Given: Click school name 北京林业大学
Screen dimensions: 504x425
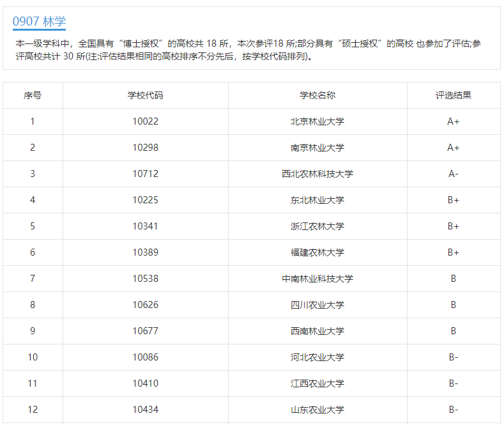Looking at the screenshot, I should click(x=317, y=121).
